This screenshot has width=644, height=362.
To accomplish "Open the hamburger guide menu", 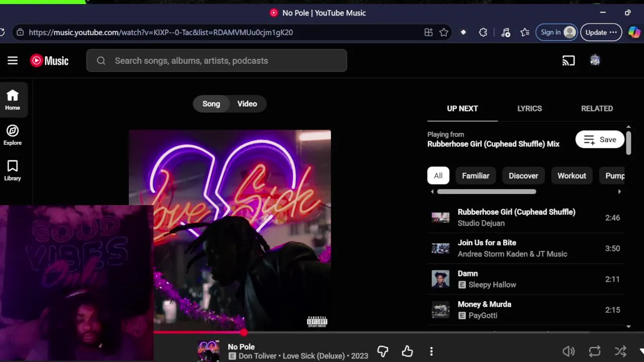I will (13, 60).
